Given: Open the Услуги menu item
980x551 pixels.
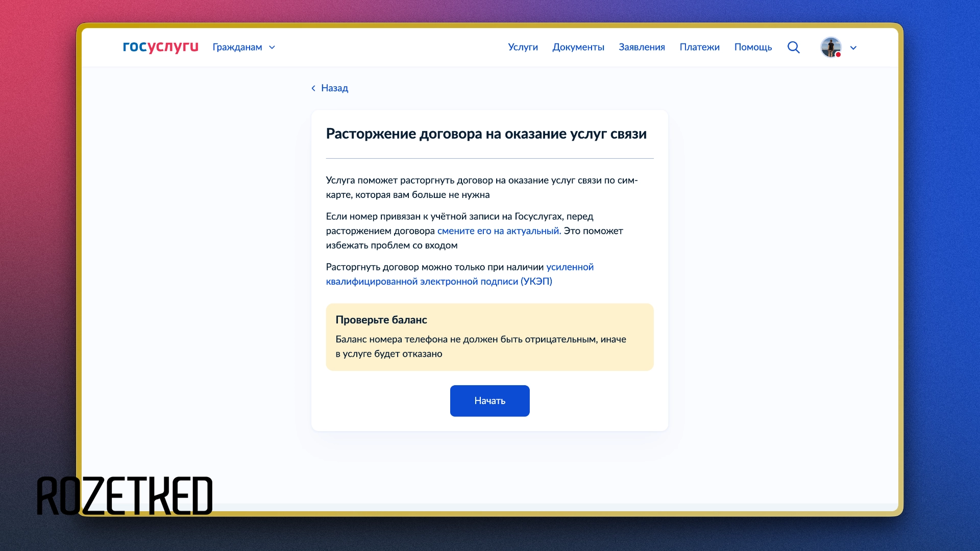Looking at the screenshot, I should pos(523,47).
